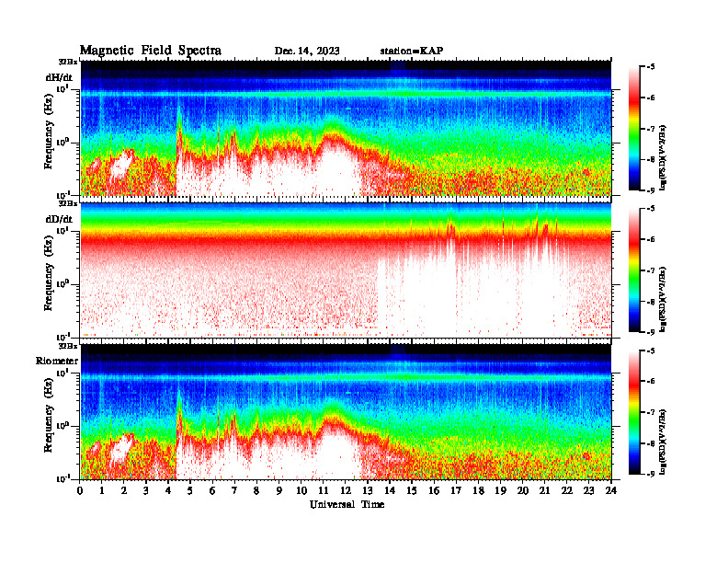Click inside the dD/dt spectrogram plot
Viewport: 728px width, 563px height.
click(x=346, y=270)
